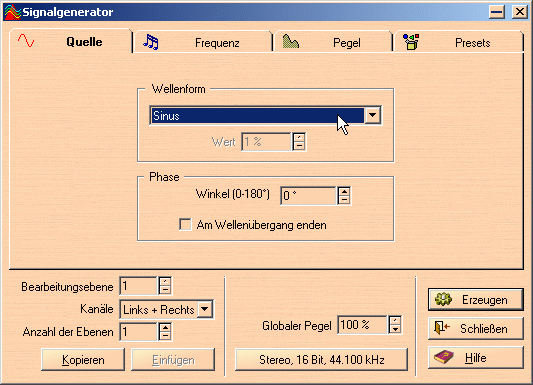Image resolution: width=533 pixels, height=385 pixels.
Task: Click the Presets box icon
Action: point(411,42)
